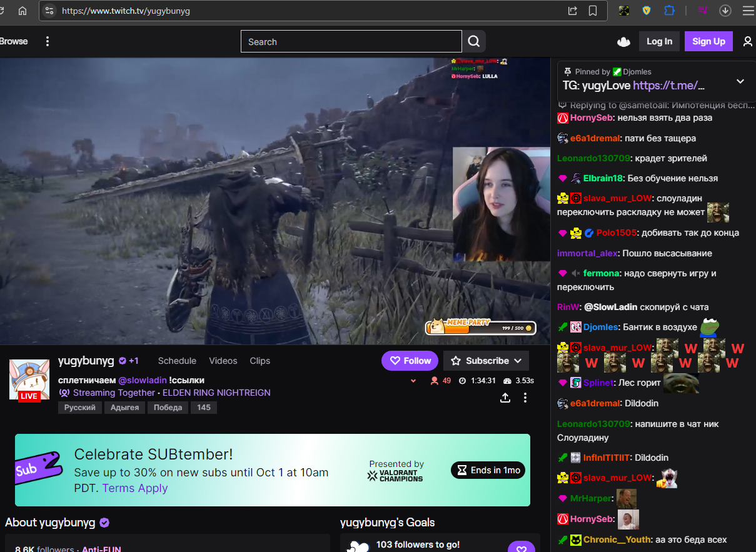Click the Log In button
756x552 pixels.
point(659,41)
